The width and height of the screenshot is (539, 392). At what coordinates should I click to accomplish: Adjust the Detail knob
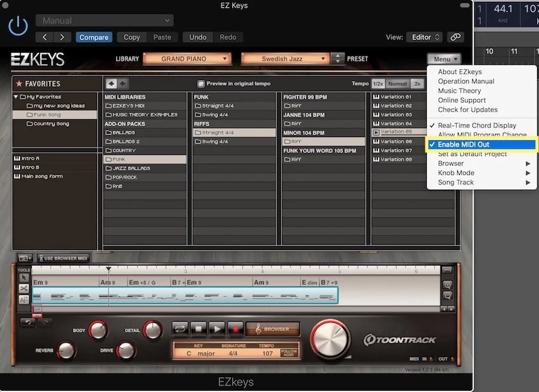pyautogui.click(x=153, y=330)
